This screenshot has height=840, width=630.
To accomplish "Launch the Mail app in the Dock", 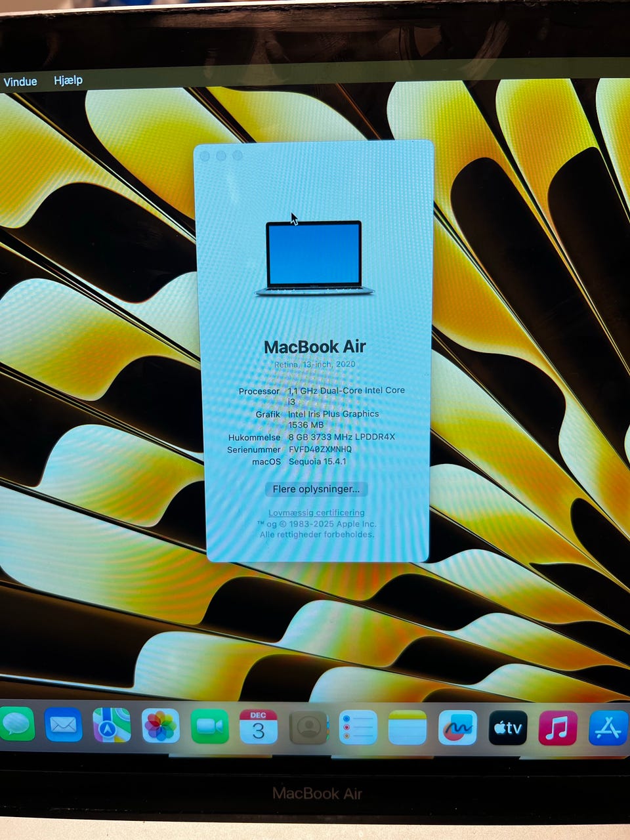I will click(63, 725).
